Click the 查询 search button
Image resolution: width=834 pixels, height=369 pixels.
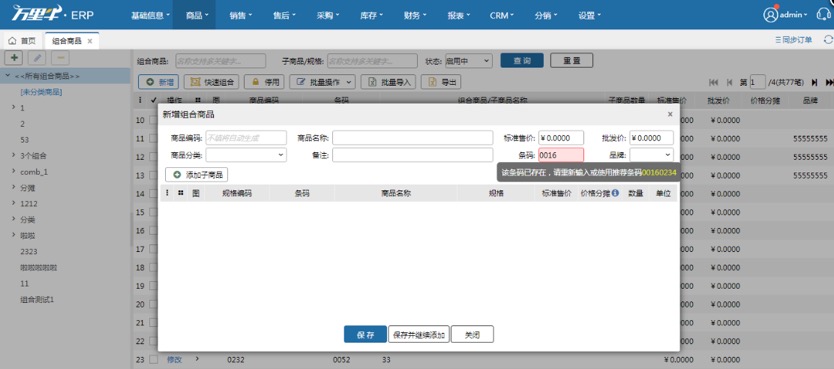pos(522,61)
